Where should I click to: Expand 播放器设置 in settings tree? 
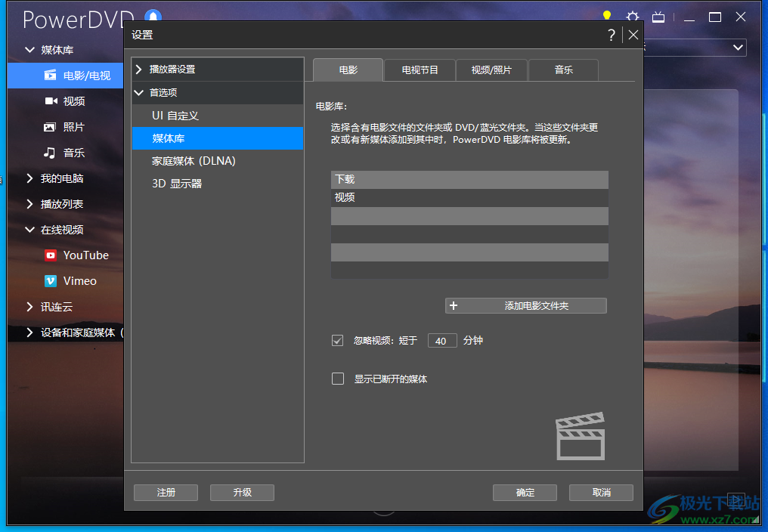139,69
